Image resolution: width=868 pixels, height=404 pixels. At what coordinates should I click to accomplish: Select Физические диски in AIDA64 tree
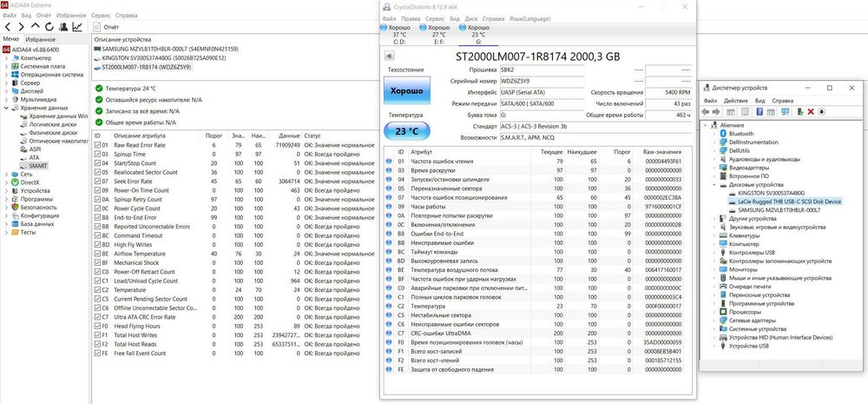tap(53, 132)
